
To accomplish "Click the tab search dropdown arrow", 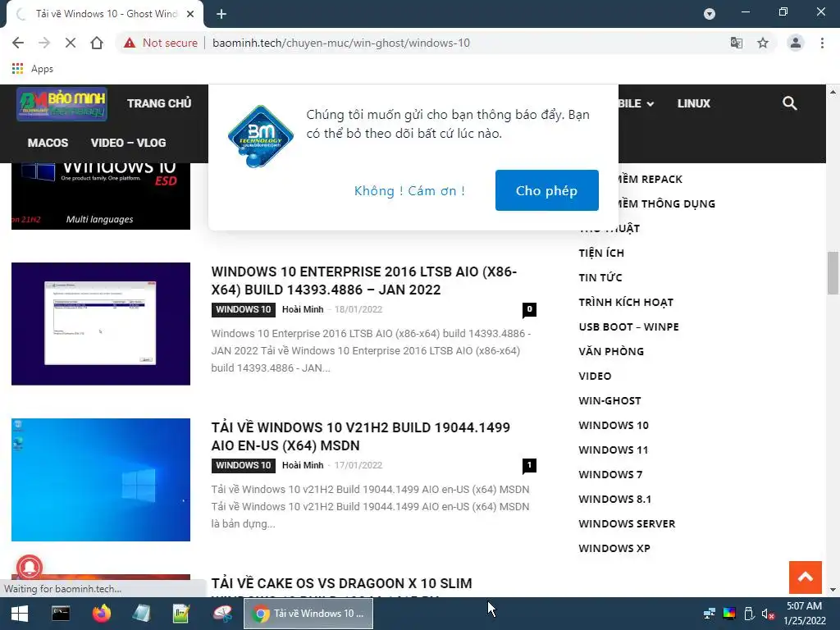I will (x=710, y=14).
